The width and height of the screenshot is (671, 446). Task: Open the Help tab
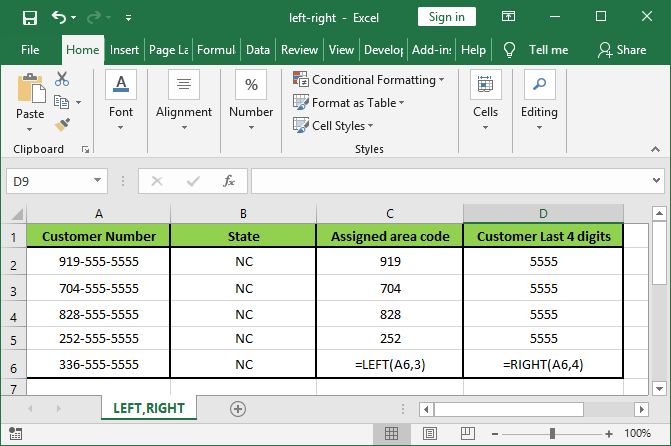(473, 50)
